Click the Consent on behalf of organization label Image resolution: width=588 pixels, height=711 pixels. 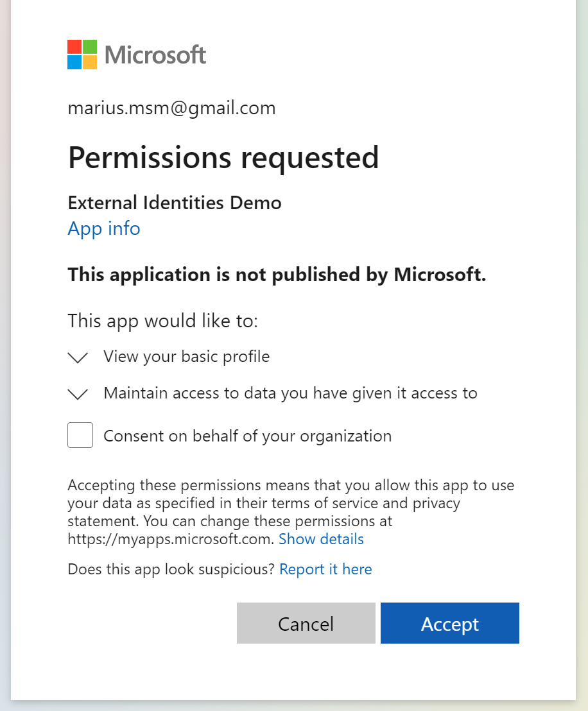click(247, 436)
